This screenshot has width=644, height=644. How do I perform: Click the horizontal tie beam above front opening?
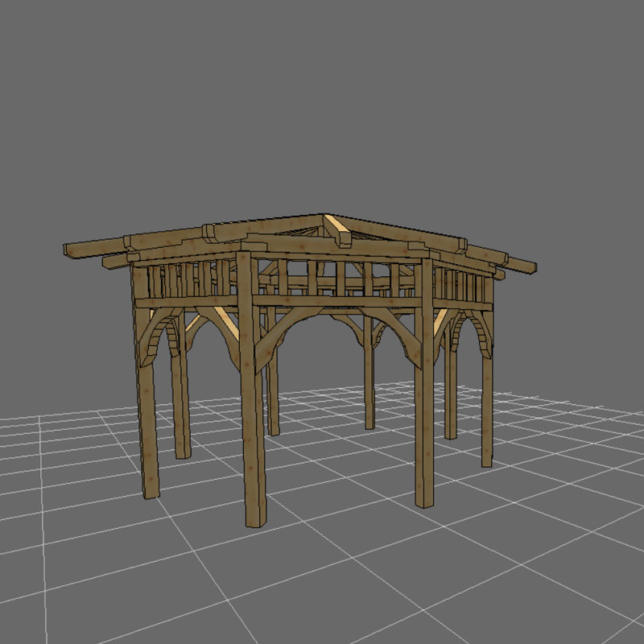coord(338,302)
